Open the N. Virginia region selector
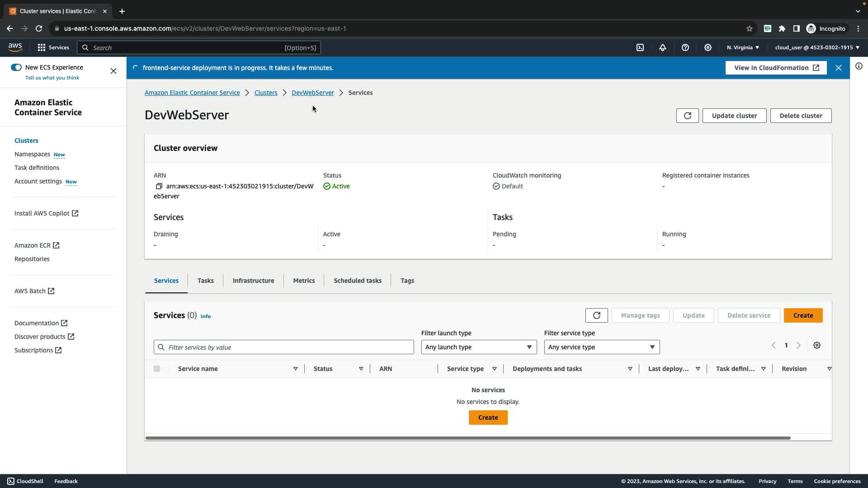 743,47
